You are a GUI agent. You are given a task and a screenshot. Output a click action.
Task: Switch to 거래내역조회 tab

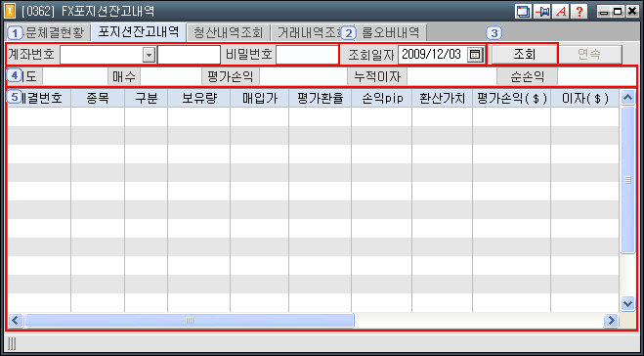click(308, 32)
